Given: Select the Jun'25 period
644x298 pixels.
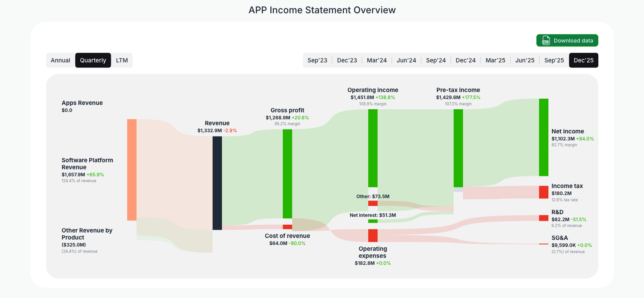Looking at the screenshot, I should (x=525, y=60).
